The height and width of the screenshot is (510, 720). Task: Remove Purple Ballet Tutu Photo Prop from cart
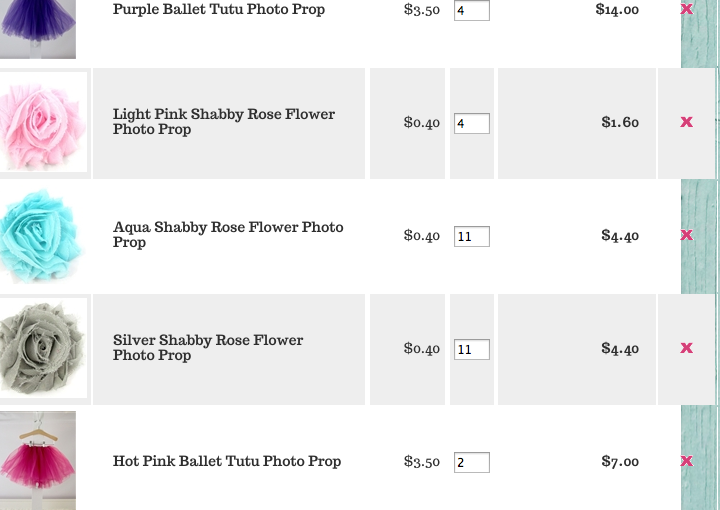coord(686,9)
